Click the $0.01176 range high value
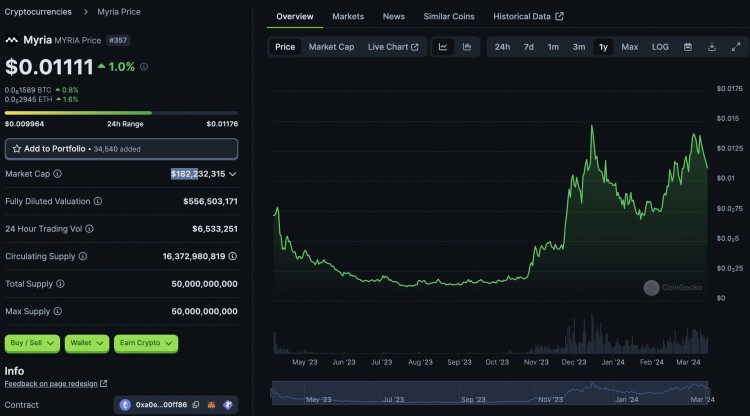Screen dimensions: 750x416 pos(222,124)
